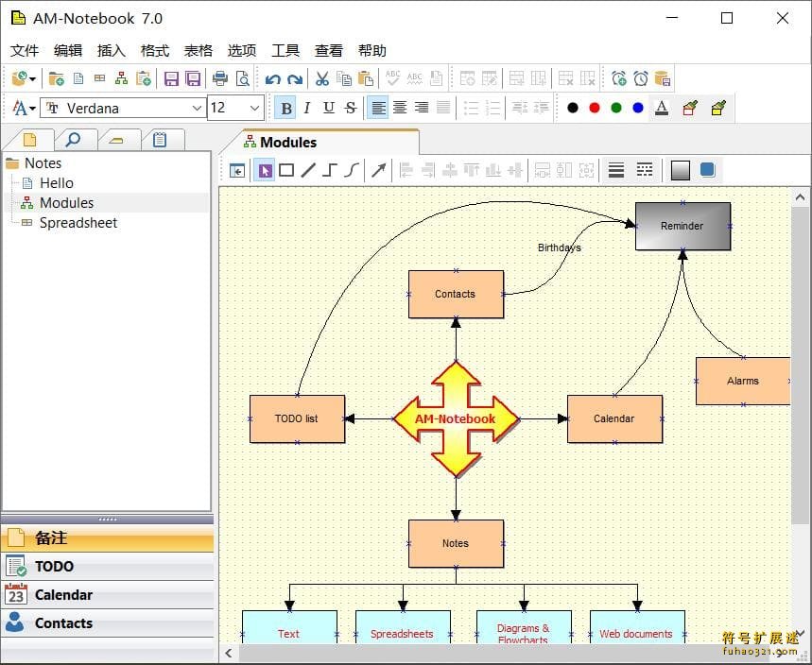Open the 表格 menu
Viewport: 812px width, 665px height.
[x=199, y=50]
